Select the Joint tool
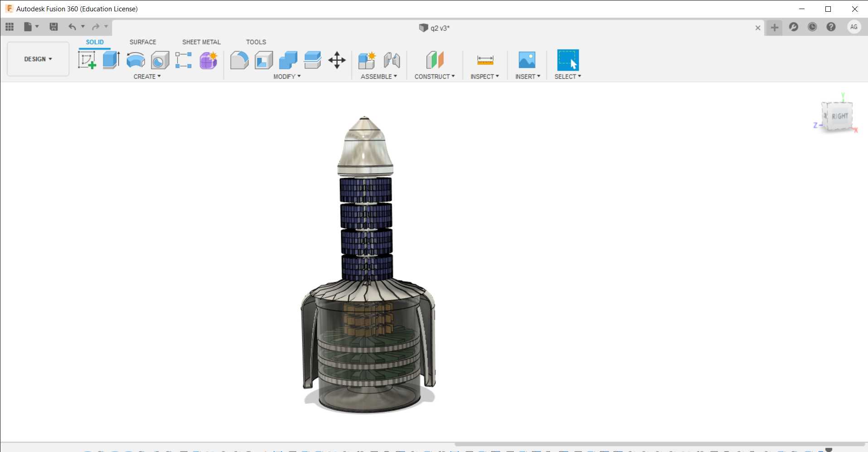The width and height of the screenshot is (868, 452). [392, 60]
